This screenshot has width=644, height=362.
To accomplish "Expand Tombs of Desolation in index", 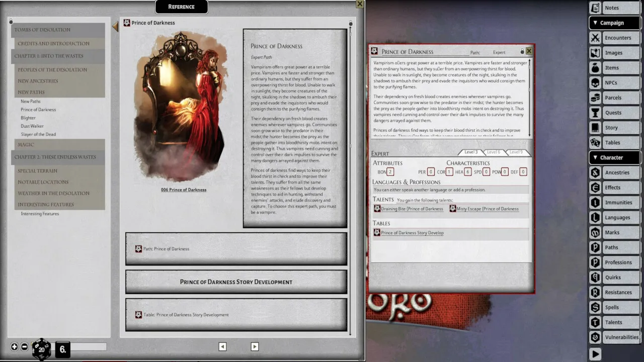I will [x=58, y=30].
